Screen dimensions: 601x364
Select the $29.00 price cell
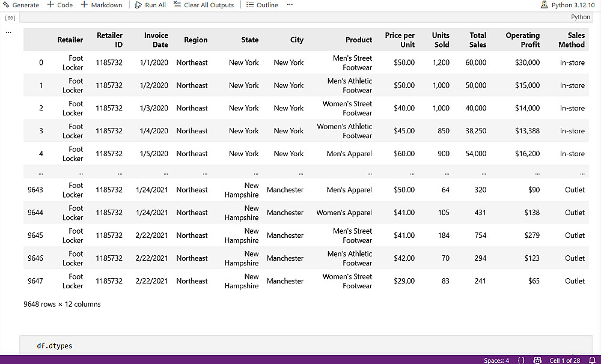pyautogui.click(x=404, y=281)
